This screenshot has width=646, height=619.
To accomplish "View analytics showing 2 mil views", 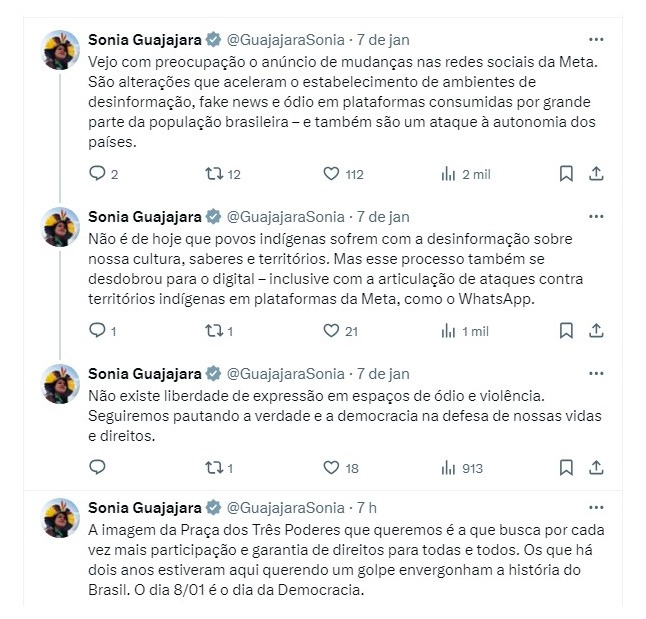I will tap(448, 174).
